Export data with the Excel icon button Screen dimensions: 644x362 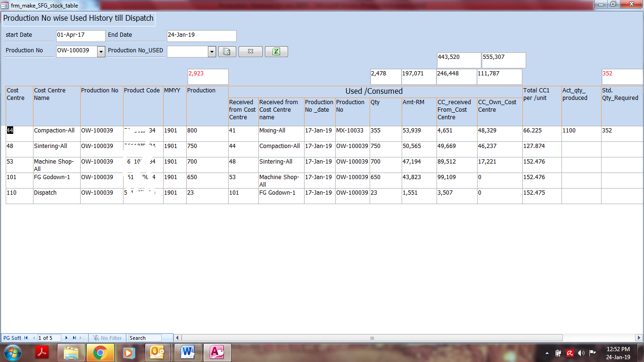pyautogui.click(x=276, y=51)
